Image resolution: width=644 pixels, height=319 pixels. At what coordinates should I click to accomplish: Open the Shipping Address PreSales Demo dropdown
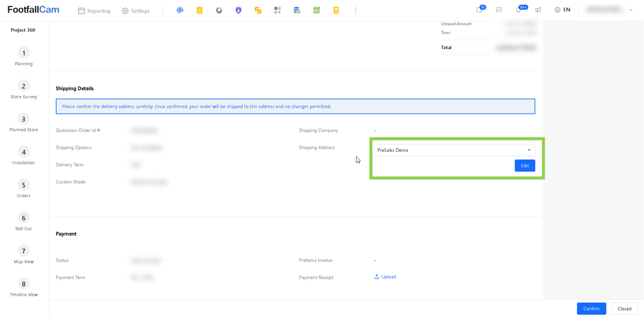(x=454, y=150)
